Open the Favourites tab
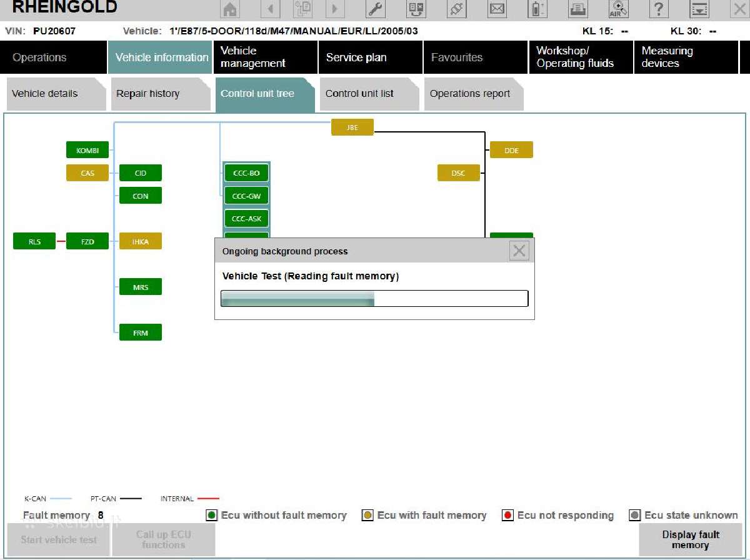Image resolution: width=750 pixels, height=560 pixels. [x=476, y=57]
